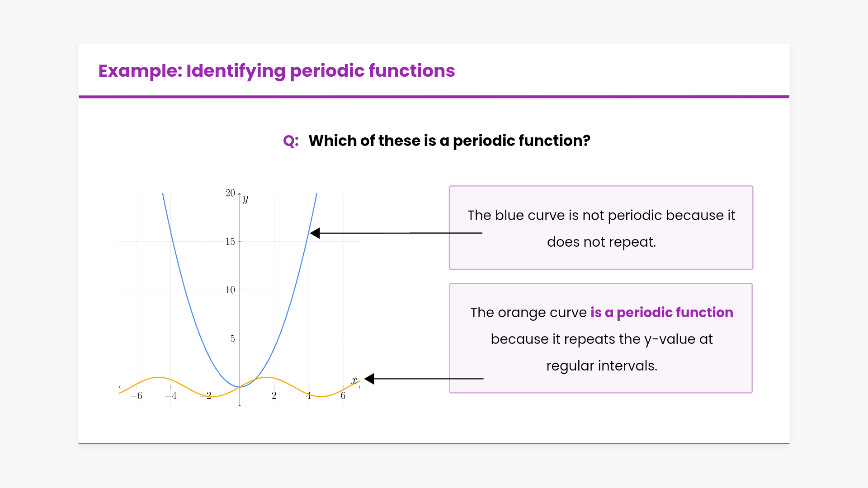Click the purple 'Q:' label
The width and height of the screenshot is (868, 488).
pyautogui.click(x=291, y=141)
